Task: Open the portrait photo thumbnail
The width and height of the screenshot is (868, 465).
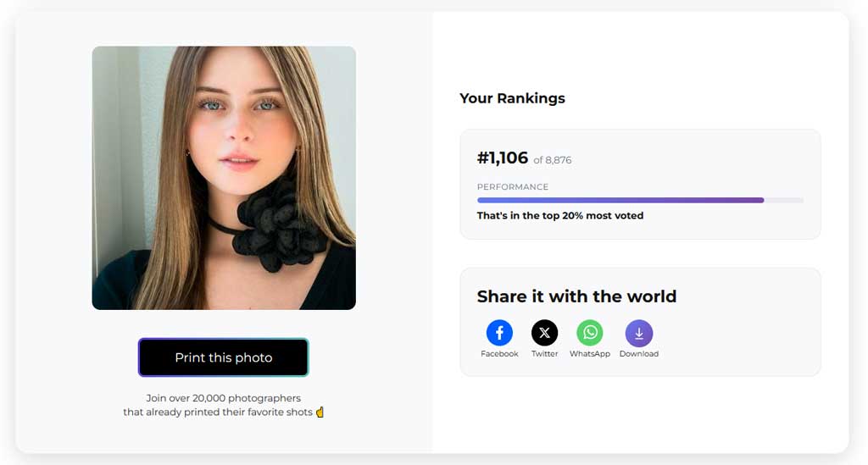Action: coord(224,178)
